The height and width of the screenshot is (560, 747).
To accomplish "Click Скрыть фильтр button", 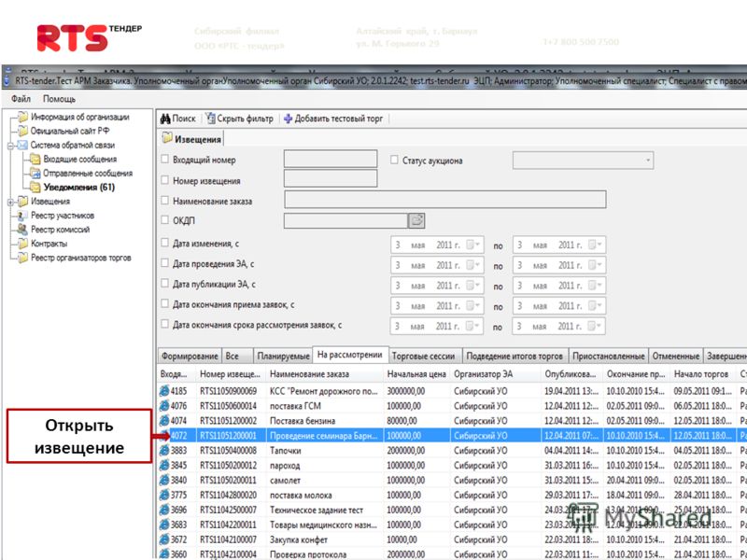I will 240,119.
